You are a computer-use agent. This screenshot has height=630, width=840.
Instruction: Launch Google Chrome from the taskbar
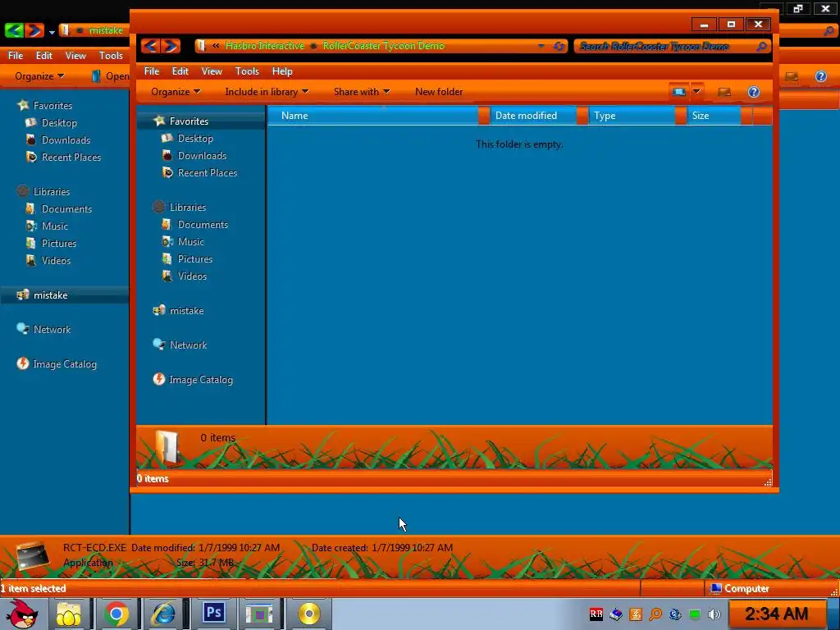116,614
